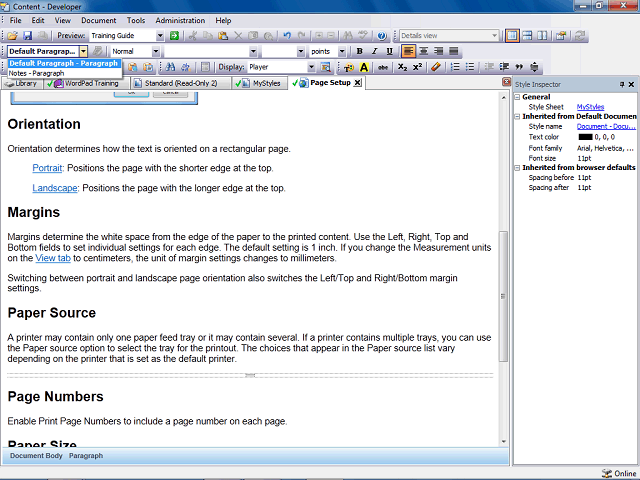
Task: Find text with the binoculars icon in editor toolbar
Action: (x=171, y=67)
